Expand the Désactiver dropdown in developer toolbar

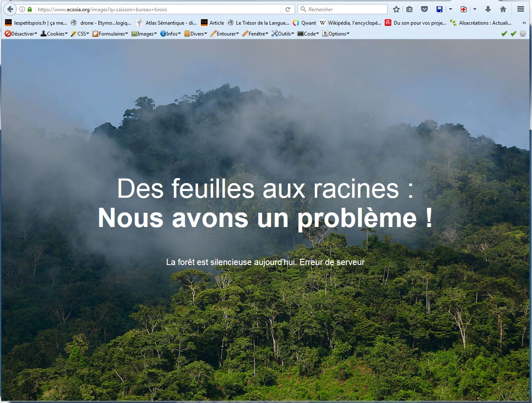tap(21, 34)
